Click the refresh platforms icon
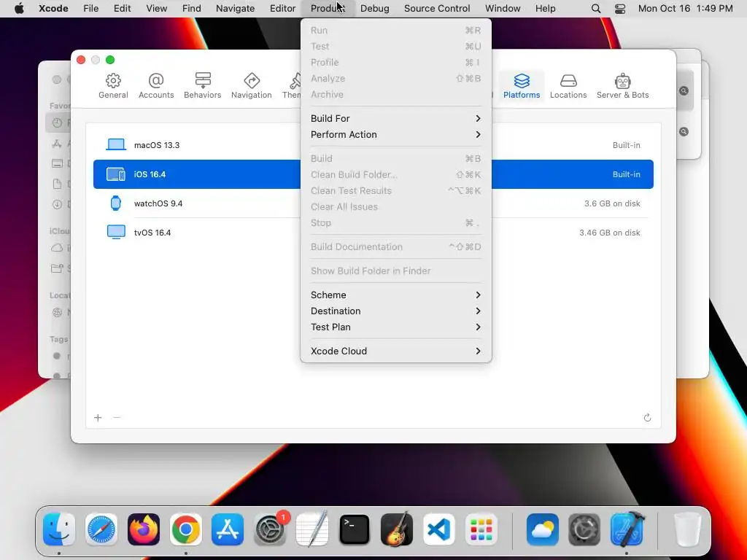This screenshot has height=560, width=747. coord(647,418)
